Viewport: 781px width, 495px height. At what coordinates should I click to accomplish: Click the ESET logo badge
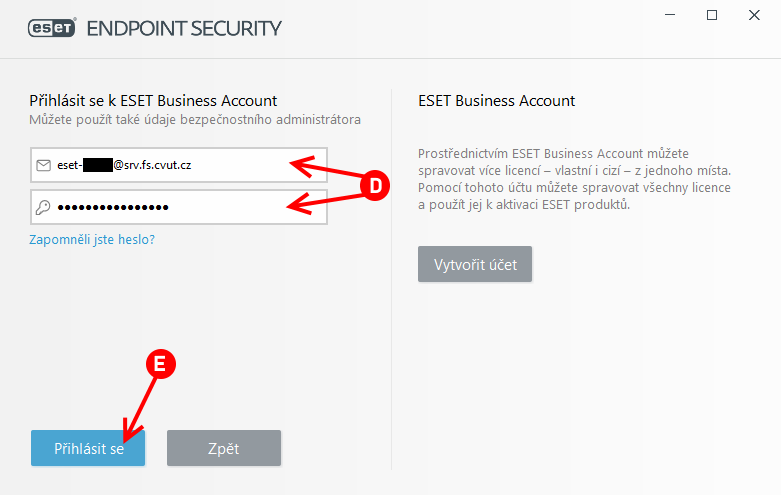[52, 28]
